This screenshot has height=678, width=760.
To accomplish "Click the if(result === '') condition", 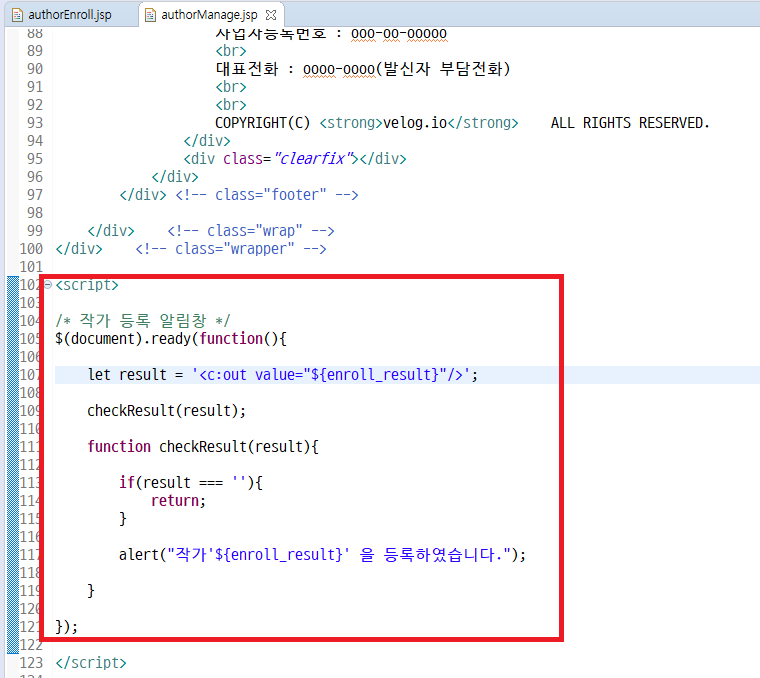I will click(x=191, y=483).
